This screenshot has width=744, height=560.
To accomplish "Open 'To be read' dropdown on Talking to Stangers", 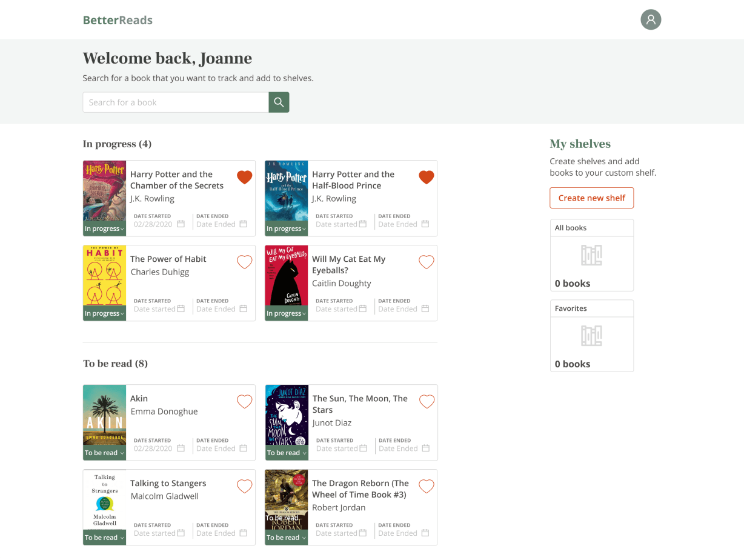I will click(x=104, y=538).
